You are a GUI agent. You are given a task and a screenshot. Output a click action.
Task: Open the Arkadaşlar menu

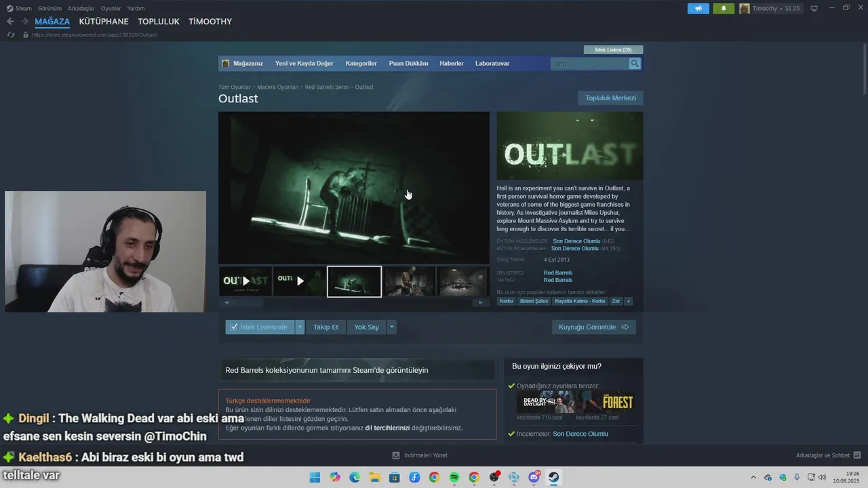[x=81, y=8]
